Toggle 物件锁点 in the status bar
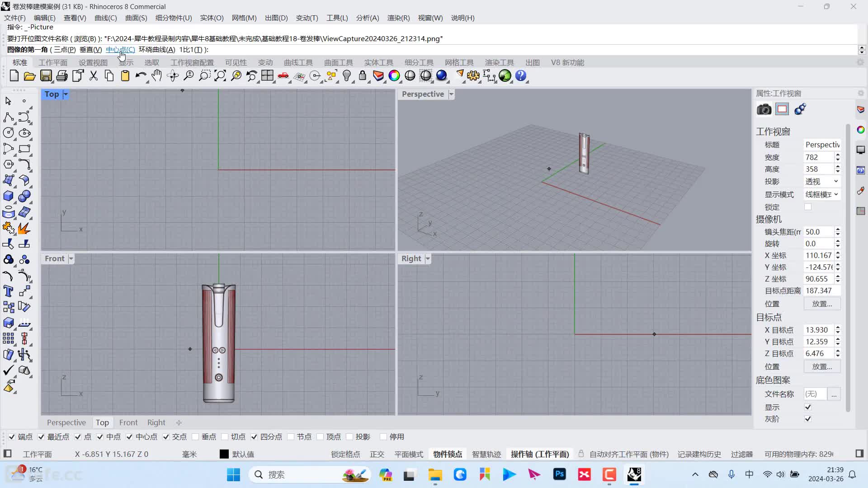 pos(448,454)
